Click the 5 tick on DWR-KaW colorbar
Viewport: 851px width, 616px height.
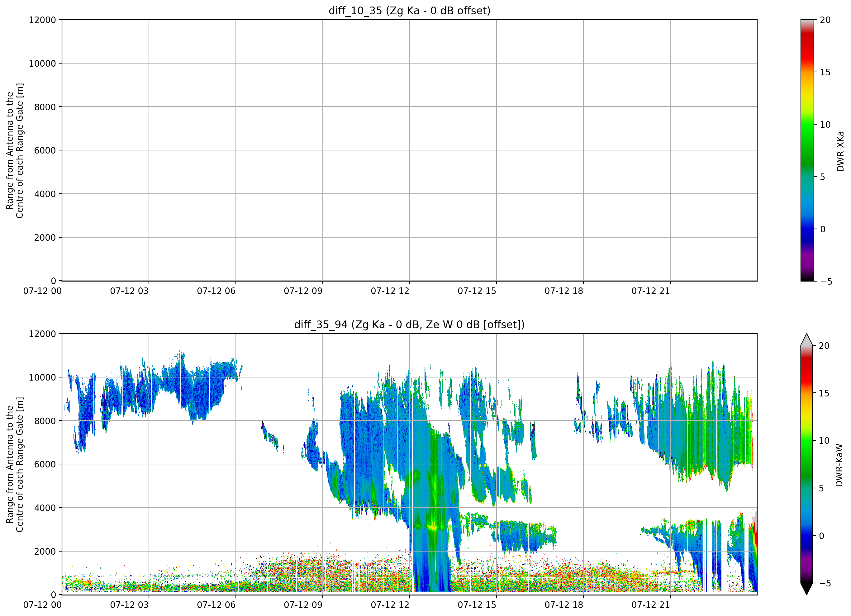point(821,488)
